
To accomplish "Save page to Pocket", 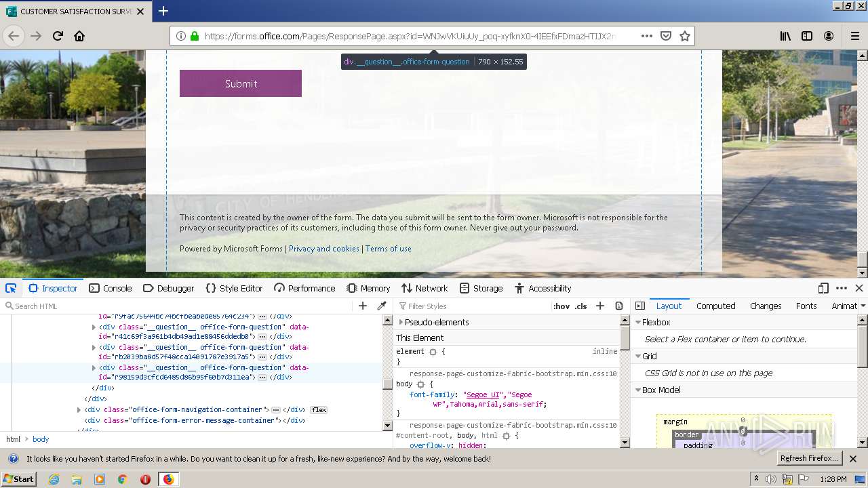I will [x=666, y=36].
